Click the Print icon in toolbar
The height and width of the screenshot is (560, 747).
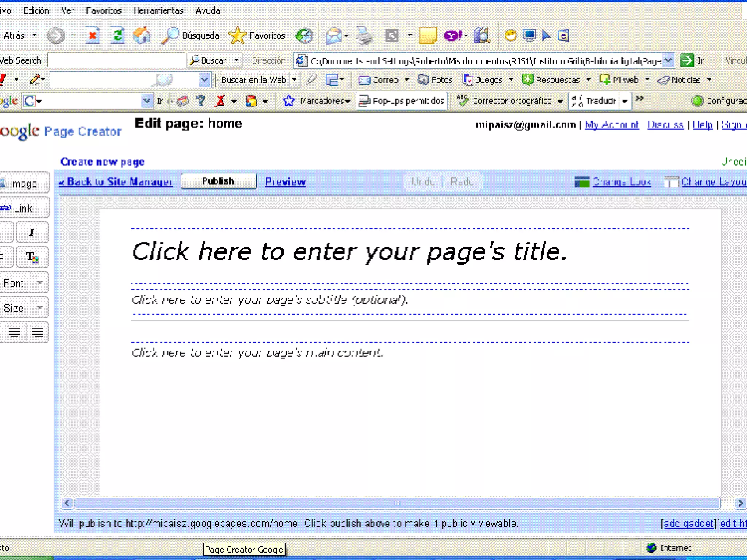364,36
